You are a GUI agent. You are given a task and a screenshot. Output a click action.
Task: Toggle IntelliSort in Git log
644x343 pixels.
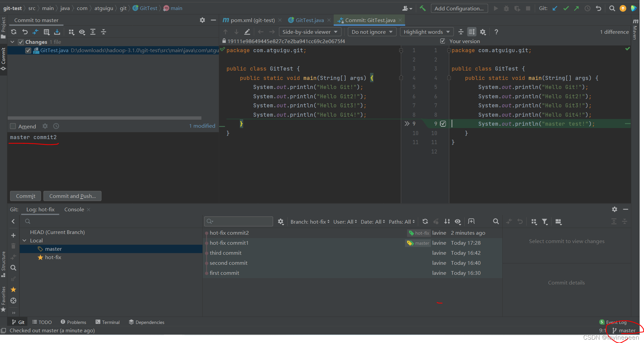[447, 221]
